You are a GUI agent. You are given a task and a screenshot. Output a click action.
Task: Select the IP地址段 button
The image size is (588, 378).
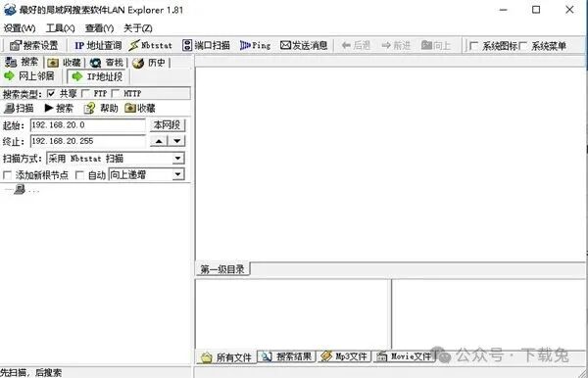pos(97,76)
